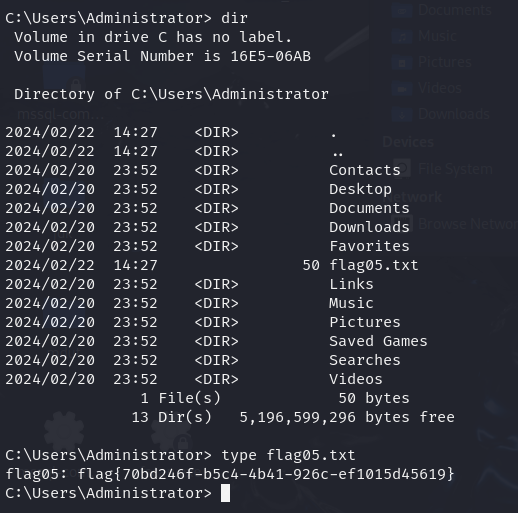518x513 pixels.
Task: Click the Searches directory entry
Action: pyautogui.click(x=365, y=360)
